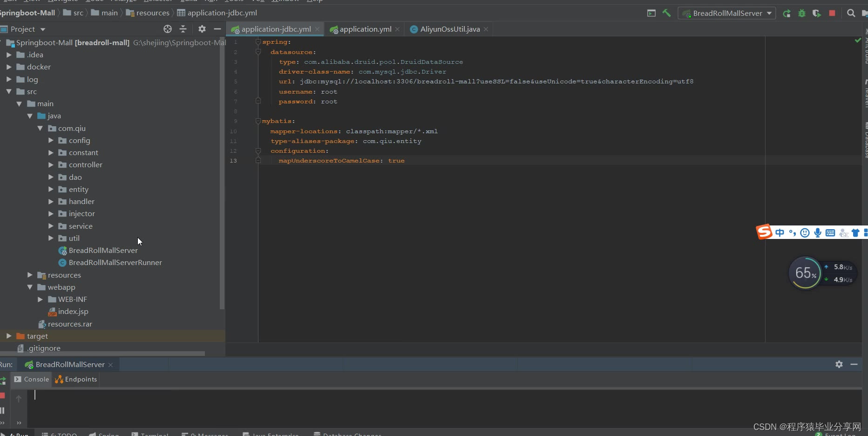Fold the configuration block in gutter
The image size is (868, 436).
258,151
